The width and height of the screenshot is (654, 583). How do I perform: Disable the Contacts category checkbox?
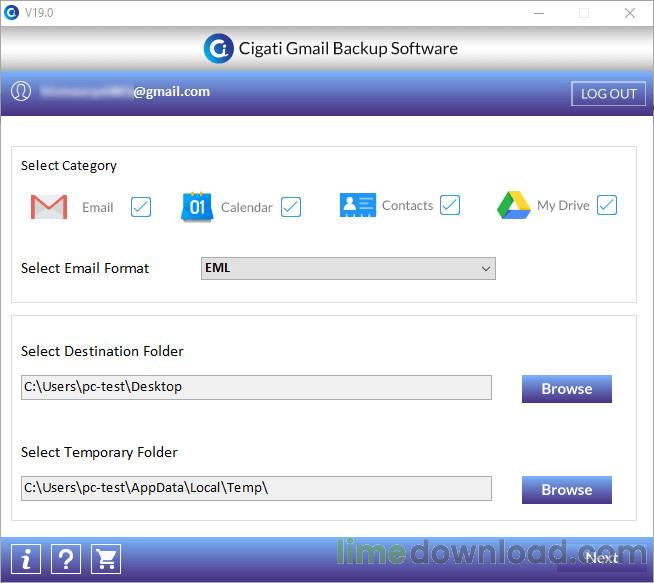(x=450, y=205)
